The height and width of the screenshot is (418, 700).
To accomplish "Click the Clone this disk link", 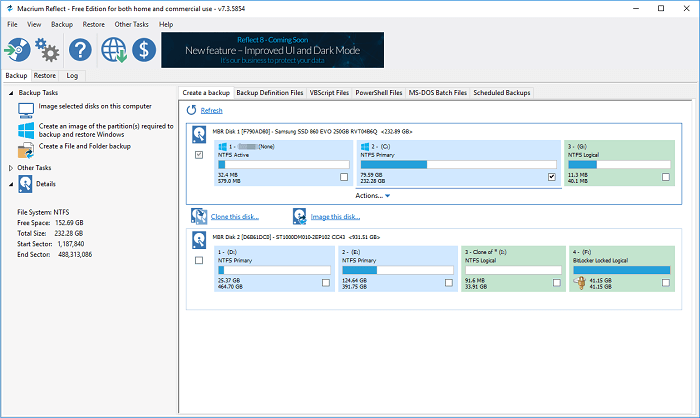I will coord(235,217).
